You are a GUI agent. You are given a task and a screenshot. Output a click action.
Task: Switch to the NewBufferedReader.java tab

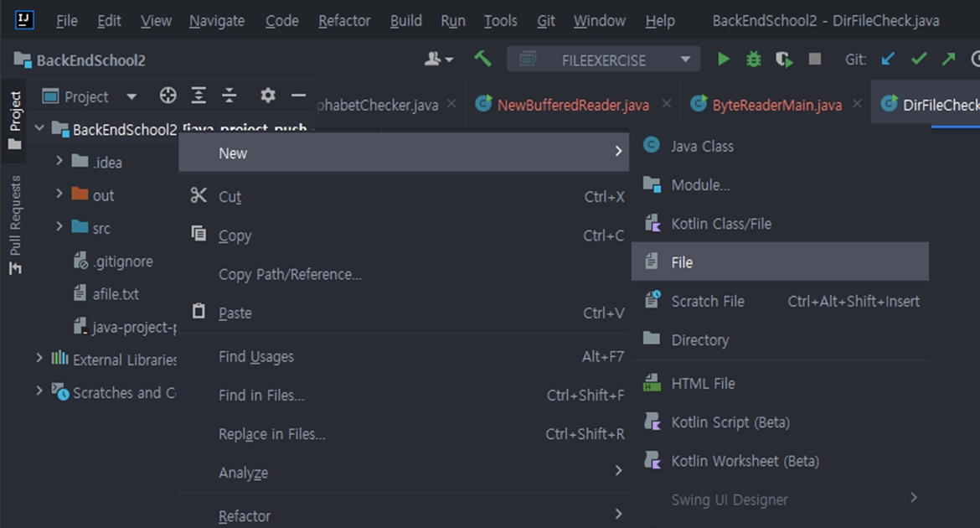coord(572,105)
